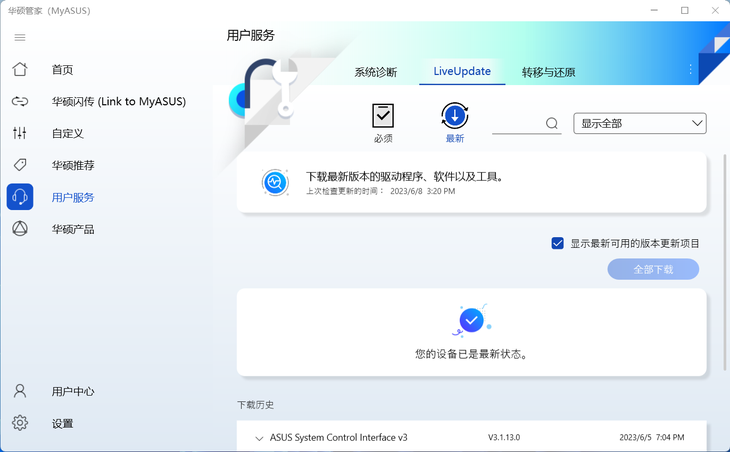The image size is (730, 452).
Task: Open the 华硕产品 icon
Action: [x=20, y=229]
